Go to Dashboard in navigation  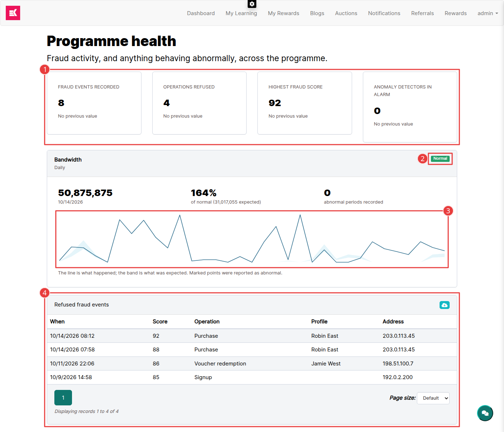click(201, 13)
